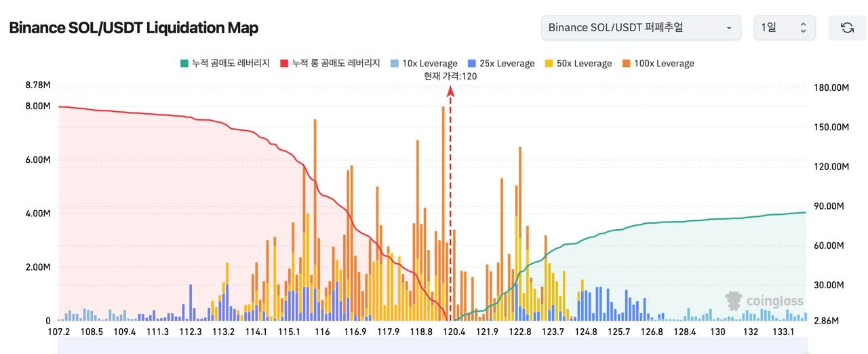Click the 120.4 price label on x-axis

click(x=454, y=332)
